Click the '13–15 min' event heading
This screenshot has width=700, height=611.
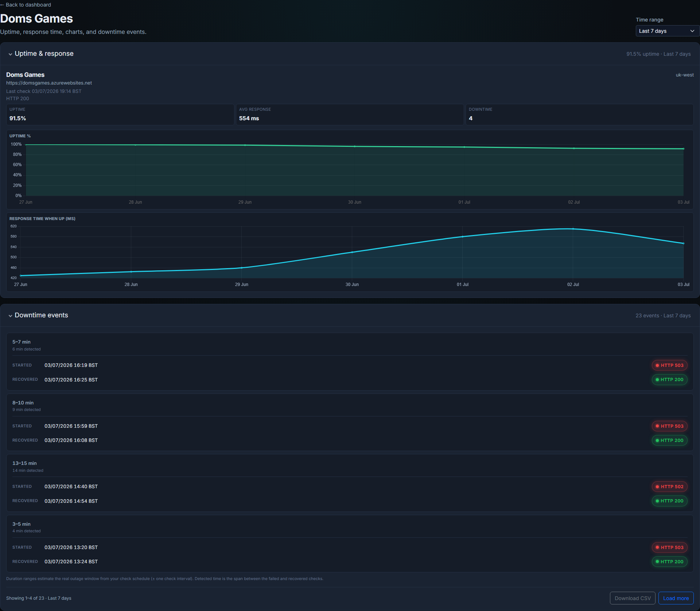pos(24,463)
